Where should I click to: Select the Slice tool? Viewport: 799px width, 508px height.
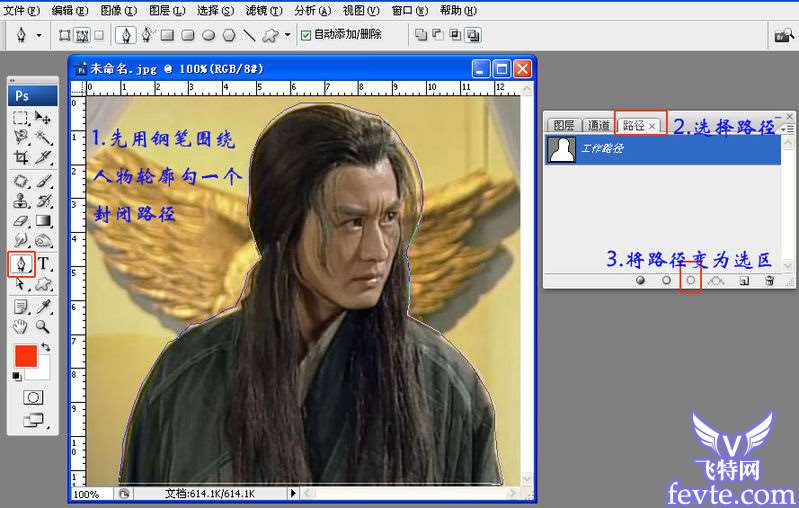(x=43, y=157)
